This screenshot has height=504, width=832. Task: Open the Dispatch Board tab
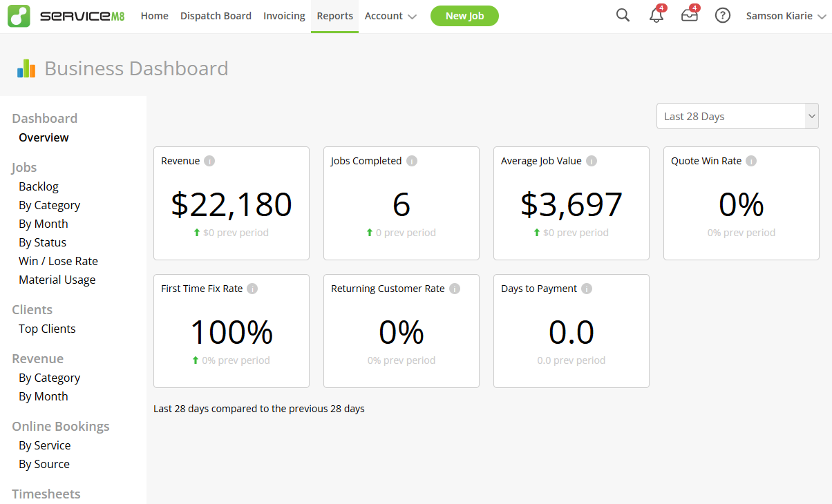click(216, 16)
